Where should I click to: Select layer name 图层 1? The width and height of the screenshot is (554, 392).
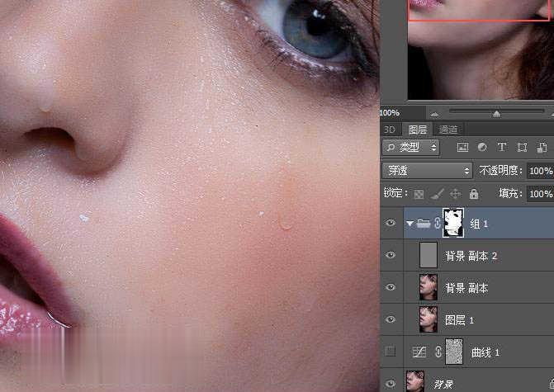pyautogui.click(x=459, y=320)
